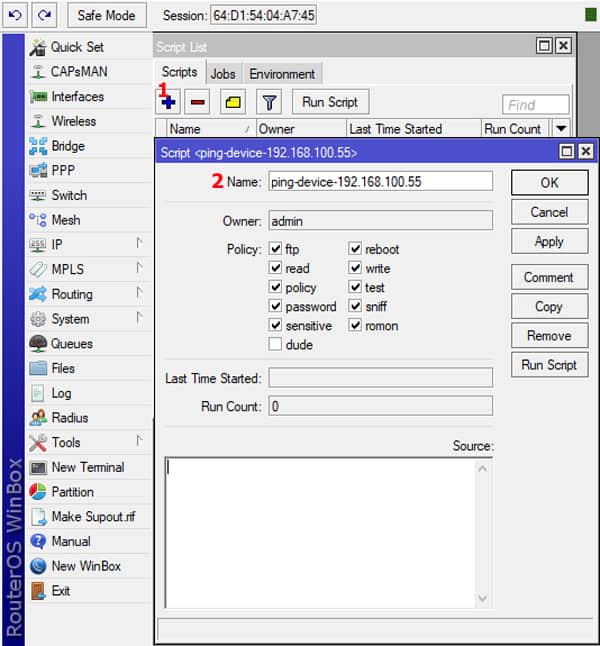Click the undo arrow icon
The width and height of the screenshot is (600, 646).
15,16
